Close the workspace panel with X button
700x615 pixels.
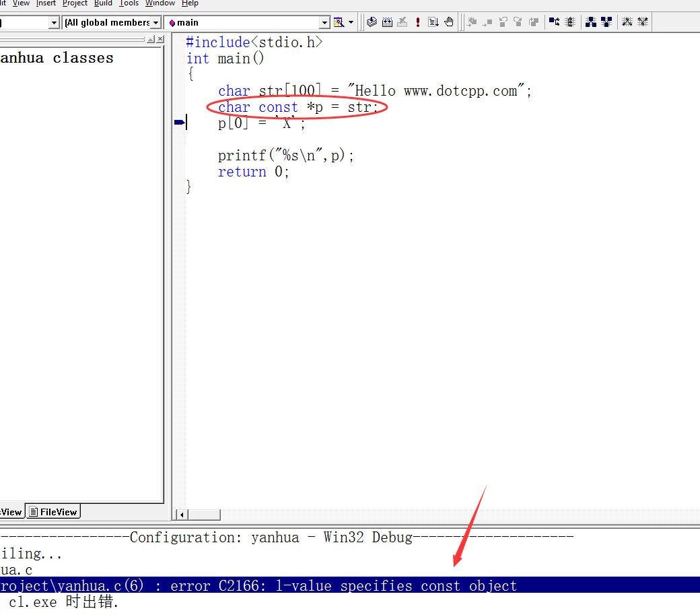pyautogui.click(x=160, y=40)
